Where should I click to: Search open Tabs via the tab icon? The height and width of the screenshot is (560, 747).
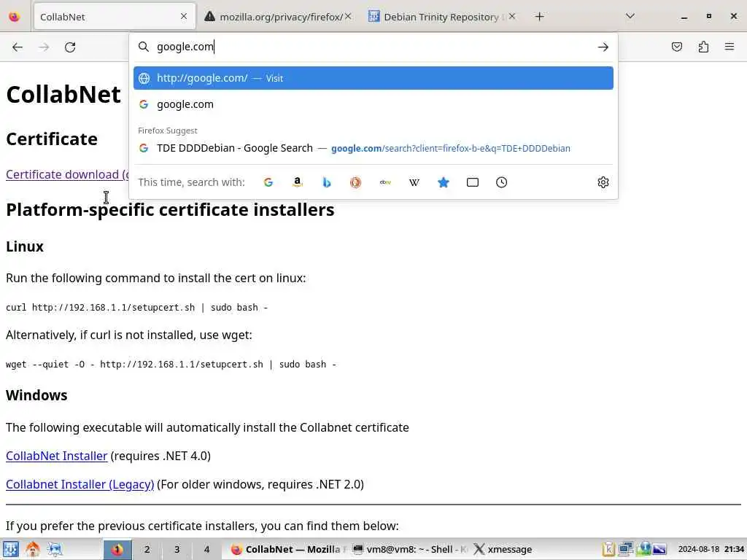[473, 182]
